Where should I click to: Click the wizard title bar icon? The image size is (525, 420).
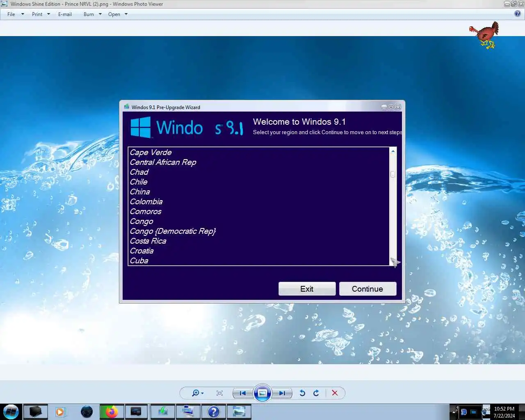click(127, 107)
